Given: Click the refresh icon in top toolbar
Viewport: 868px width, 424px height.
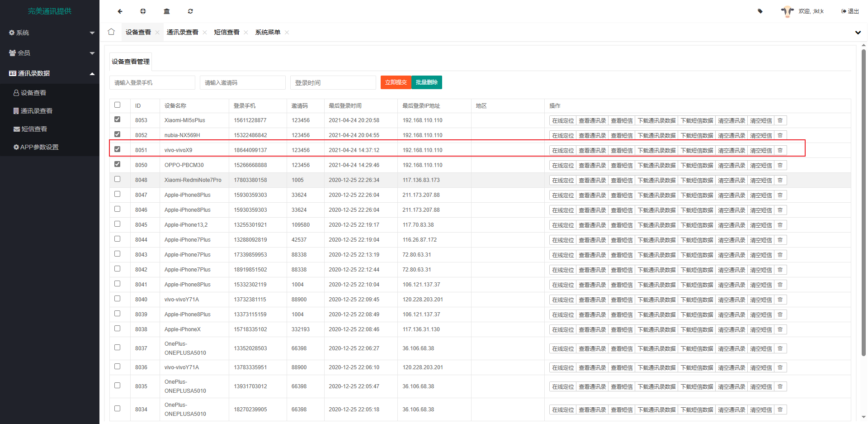Looking at the screenshot, I should [x=190, y=11].
